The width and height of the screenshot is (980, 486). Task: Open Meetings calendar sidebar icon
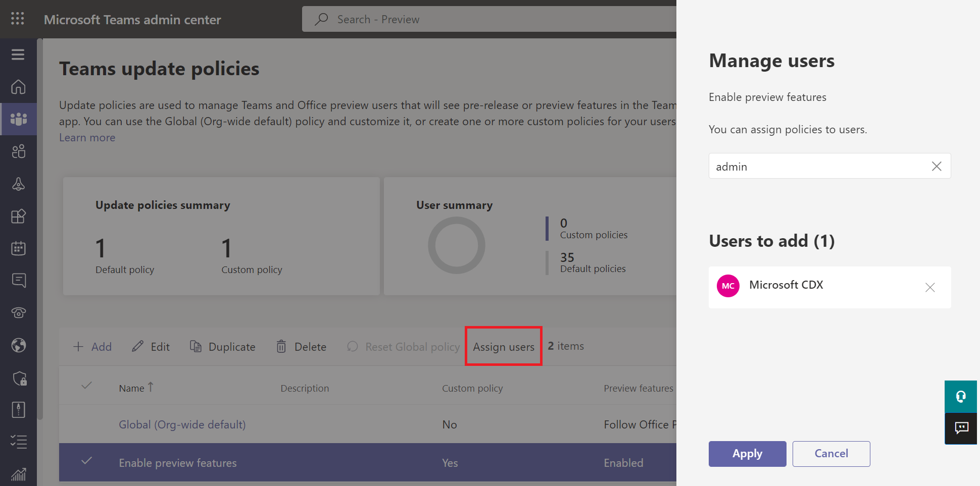(x=18, y=248)
